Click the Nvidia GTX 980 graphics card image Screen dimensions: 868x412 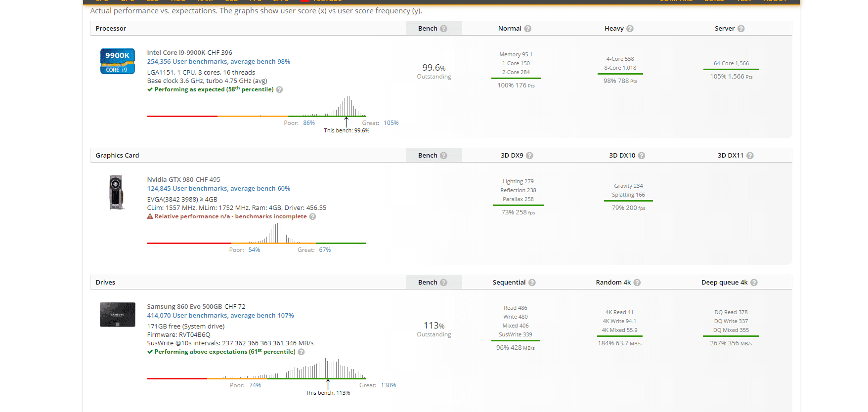(x=116, y=193)
